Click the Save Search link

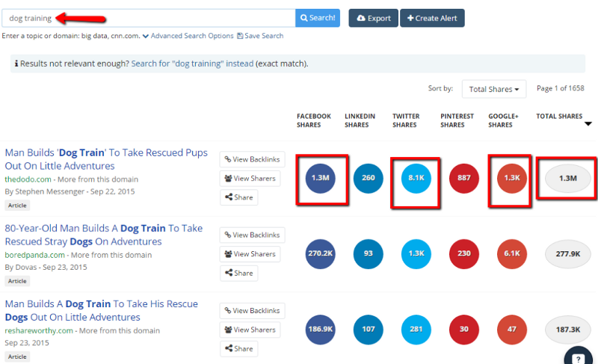(x=261, y=36)
